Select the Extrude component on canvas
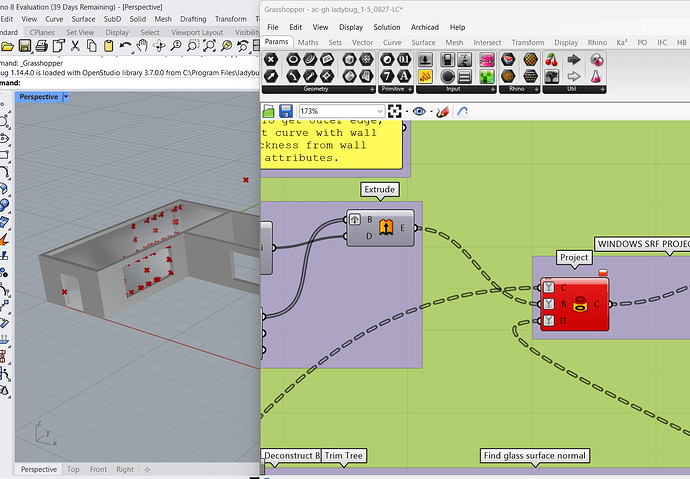This screenshot has height=479, width=690. (381, 228)
